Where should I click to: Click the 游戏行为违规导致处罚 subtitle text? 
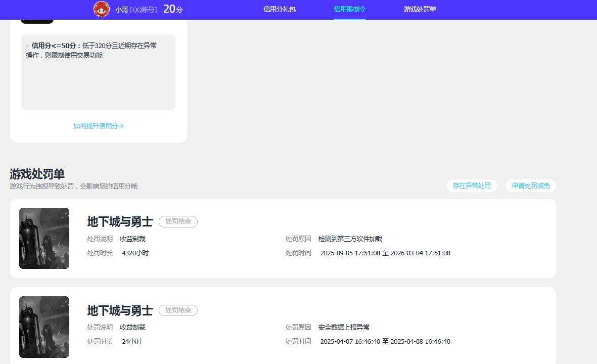[x=73, y=186]
